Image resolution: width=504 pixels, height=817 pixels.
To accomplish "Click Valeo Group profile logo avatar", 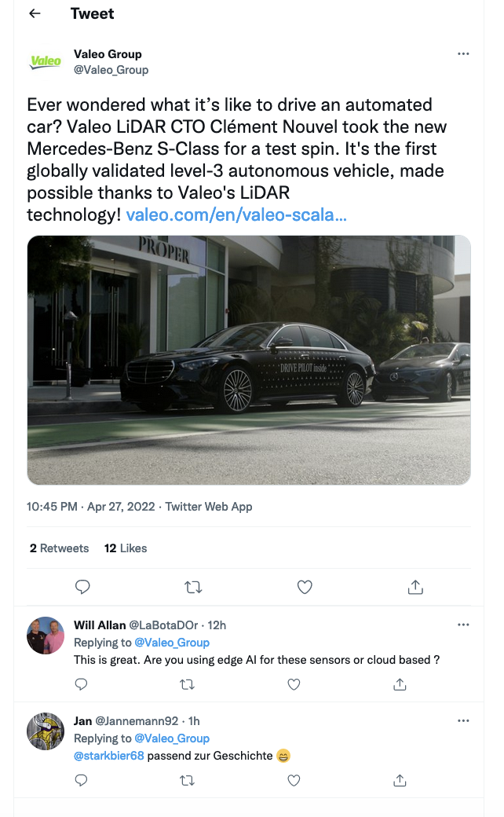I will click(x=45, y=61).
